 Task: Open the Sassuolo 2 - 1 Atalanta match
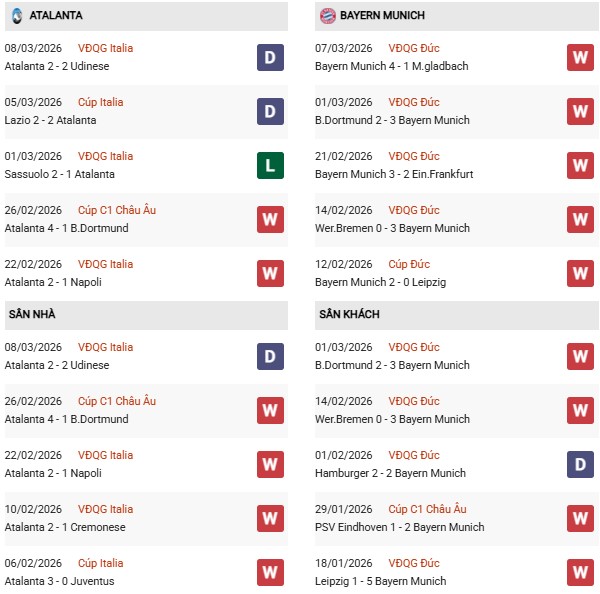(60, 174)
